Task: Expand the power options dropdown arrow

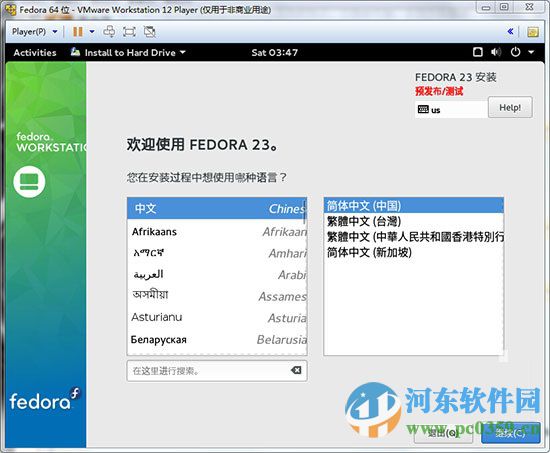Action: click(x=92, y=32)
